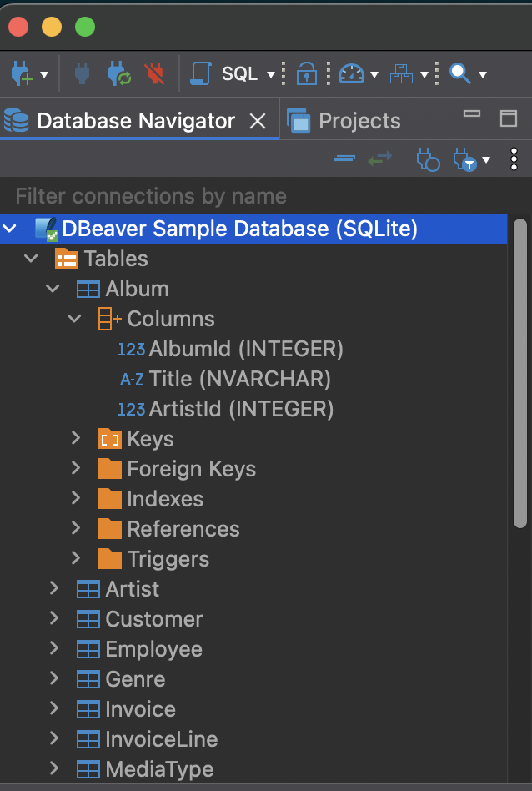Click the transaction lock icon in toolbar
The height and width of the screenshot is (791, 532).
(307, 74)
